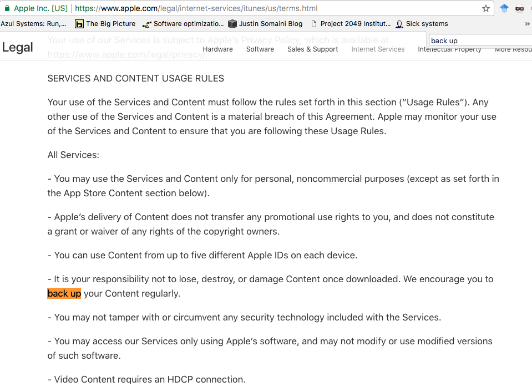Open the Sales & Support tab
The width and height of the screenshot is (532, 392).
[x=312, y=49]
